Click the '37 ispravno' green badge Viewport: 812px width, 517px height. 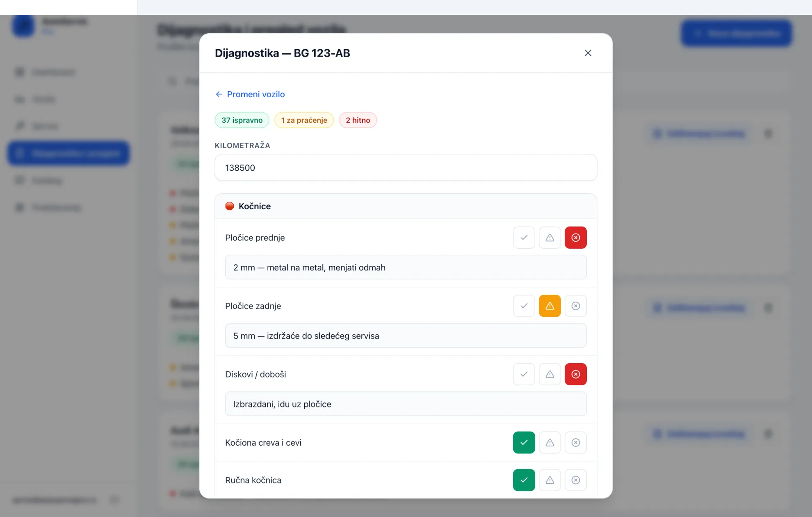pos(242,120)
